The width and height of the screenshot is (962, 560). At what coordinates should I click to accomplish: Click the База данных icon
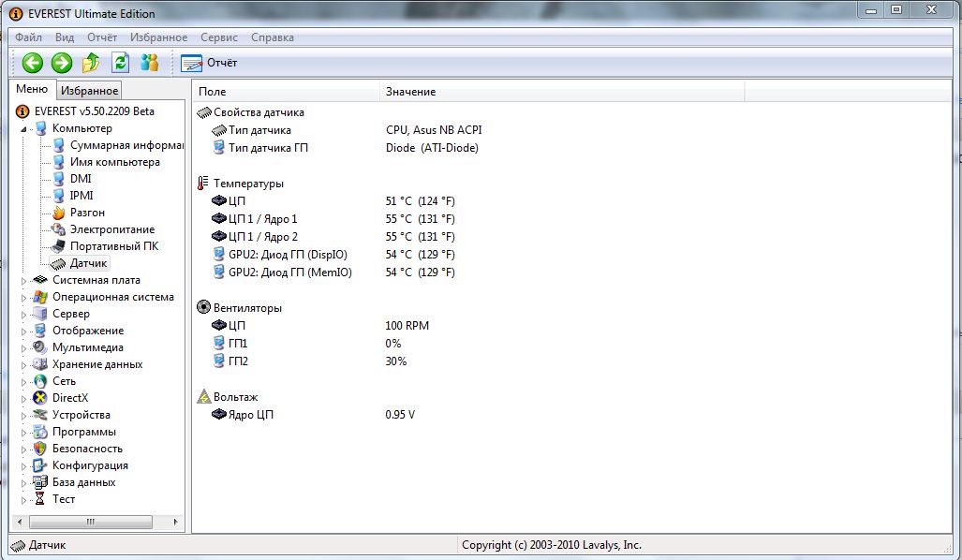click(x=40, y=482)
